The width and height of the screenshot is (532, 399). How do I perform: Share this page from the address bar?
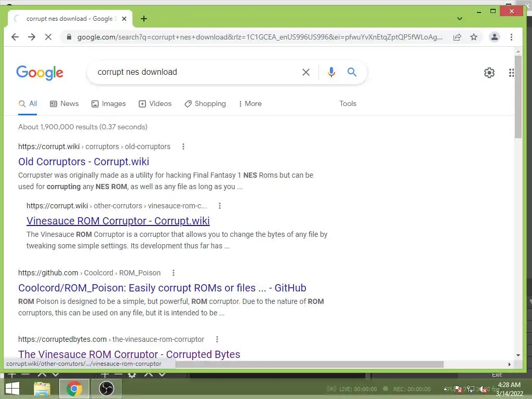coord(457,37)
